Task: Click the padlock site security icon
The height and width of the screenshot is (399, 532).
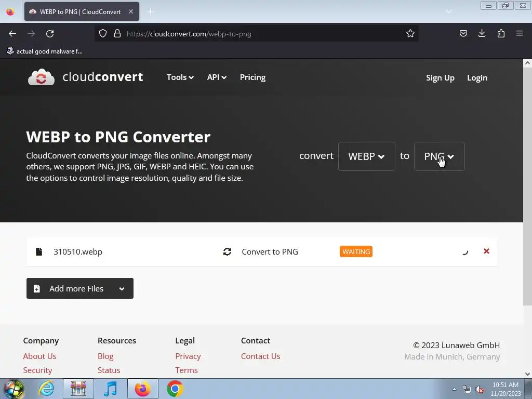Action: point(117,34)
